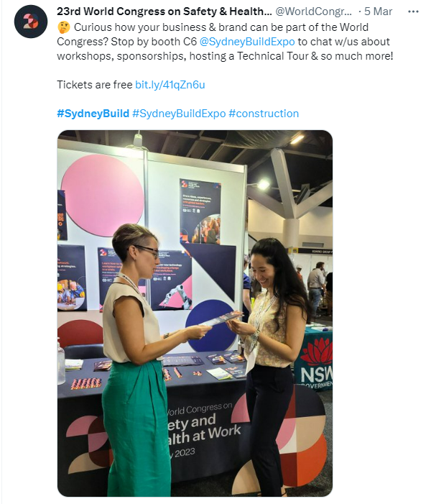
Task: Open the tweet's three-dot more options menu
Action: tap(413, 12)
